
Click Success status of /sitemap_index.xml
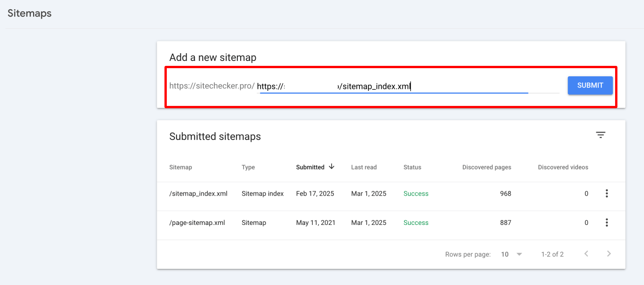(x=416, y=193)
